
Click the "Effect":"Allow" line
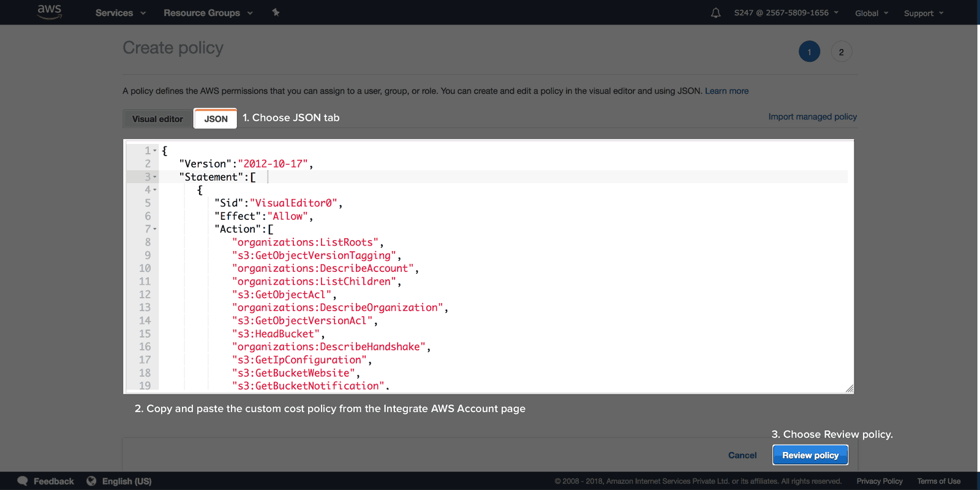[x=264, y=216]
